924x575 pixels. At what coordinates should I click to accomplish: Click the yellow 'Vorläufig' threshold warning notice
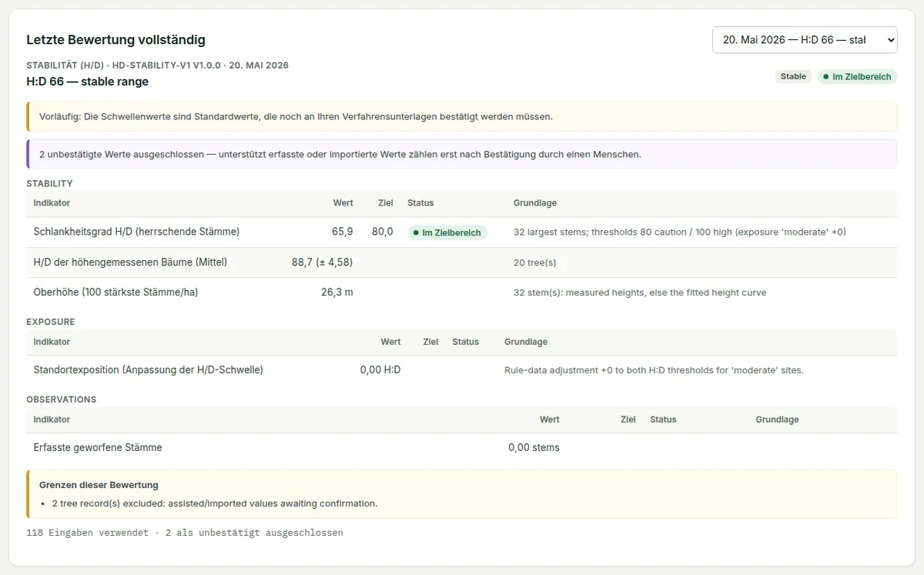point(462,116)
